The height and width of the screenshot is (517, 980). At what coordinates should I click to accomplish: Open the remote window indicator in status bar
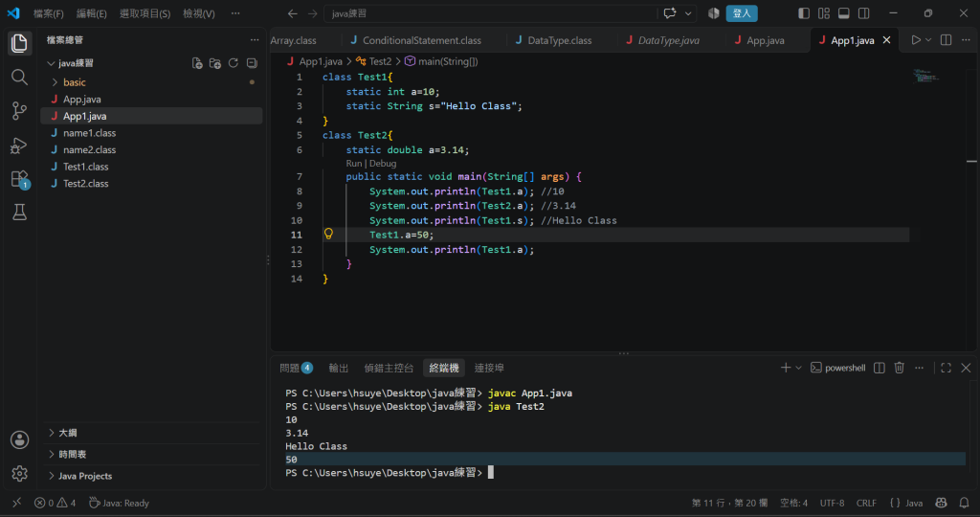pos(17,503)
